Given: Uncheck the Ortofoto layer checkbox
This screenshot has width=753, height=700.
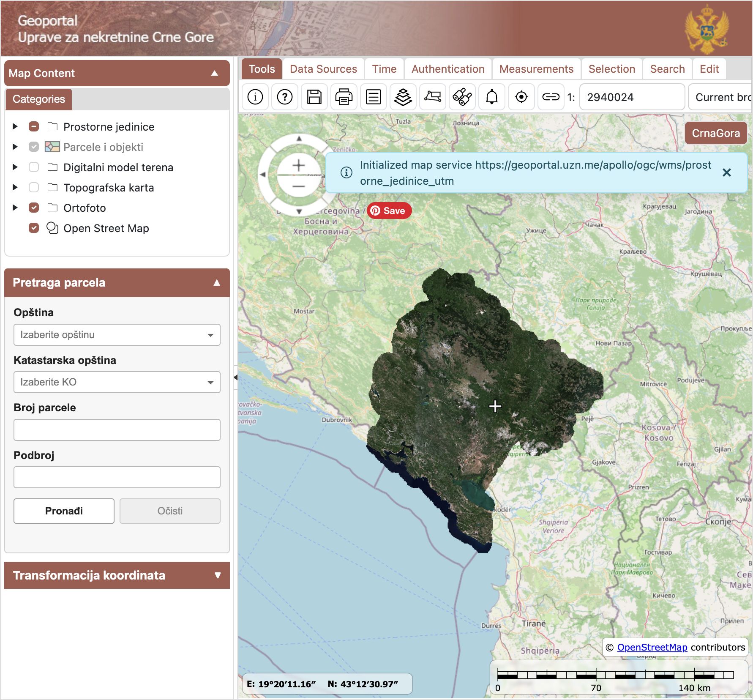Looking at the screenshot, I should (x=34, y=208).
